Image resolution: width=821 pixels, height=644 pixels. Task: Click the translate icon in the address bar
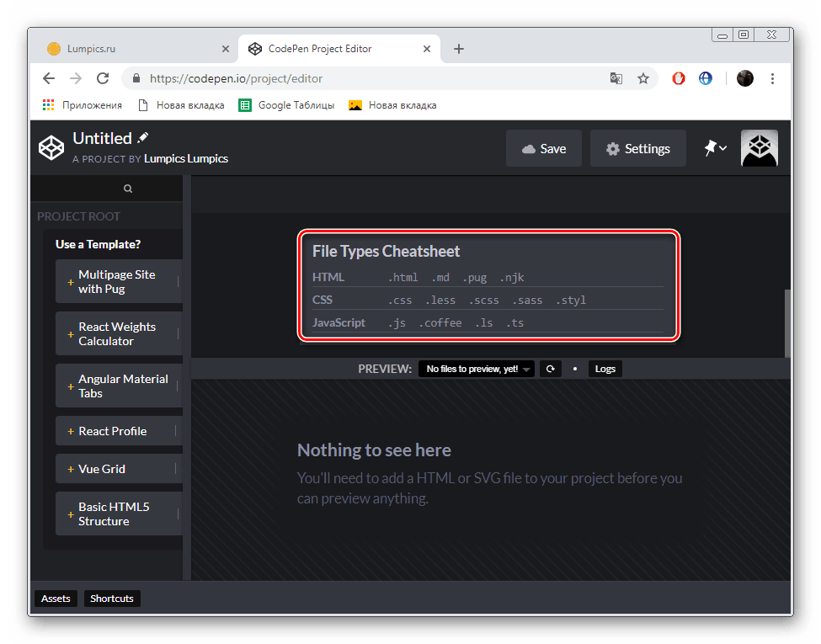(x=616, y=77)
